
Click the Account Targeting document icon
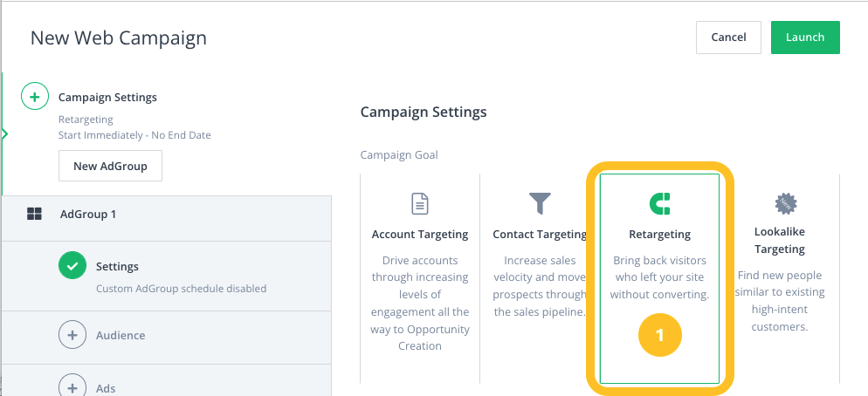(420, 203)
